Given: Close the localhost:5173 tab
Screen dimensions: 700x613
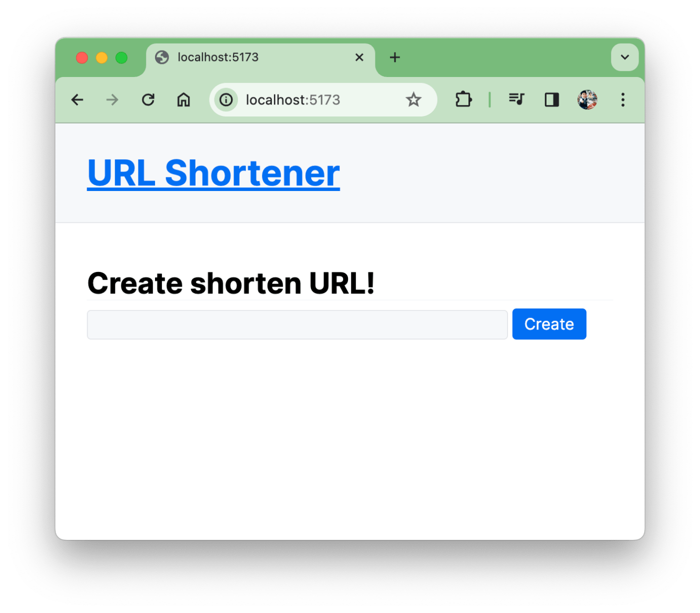Looking at the screenshot, I should point(359,57).
